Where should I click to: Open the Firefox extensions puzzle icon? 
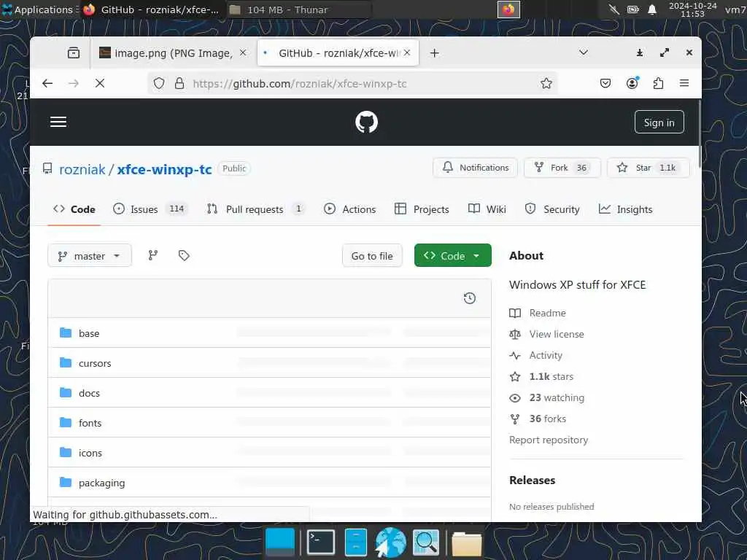click(659, 83)
